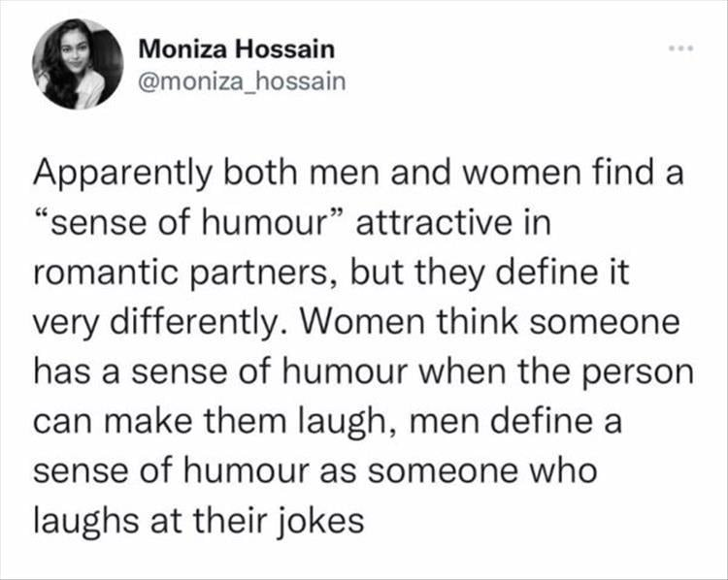Viewport: 728px width, 580px height.
Task: Open the @moniza_hossain handle link
Action: click(243, 81)
